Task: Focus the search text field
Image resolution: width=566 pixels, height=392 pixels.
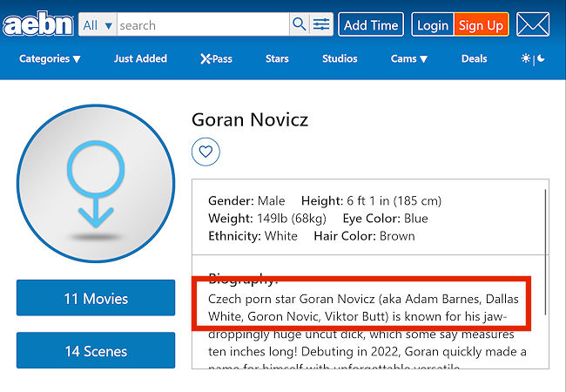Action: click(x=203, y=25)
